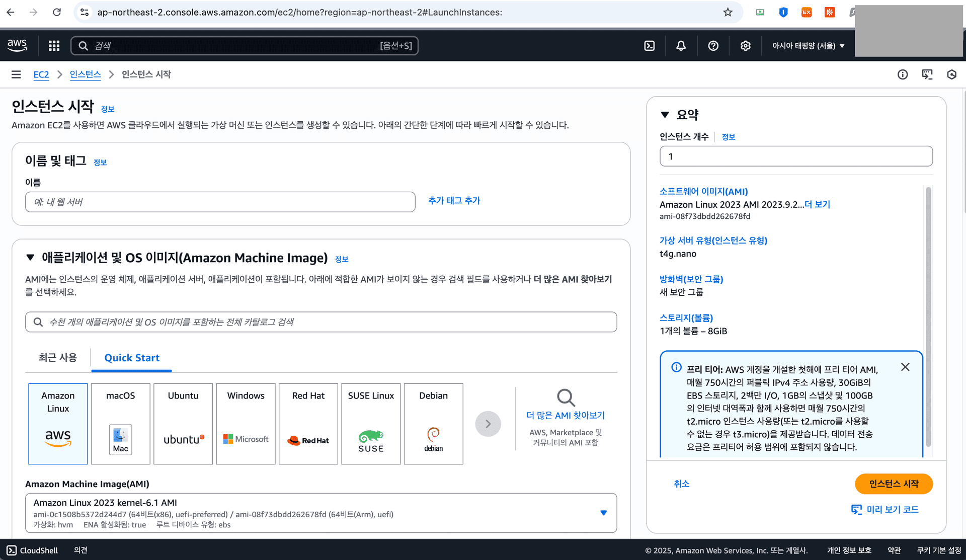Open the navigation sidebar hamburger menu
Viewport: 966px width, 560px height.
click(x=16, y=74)
